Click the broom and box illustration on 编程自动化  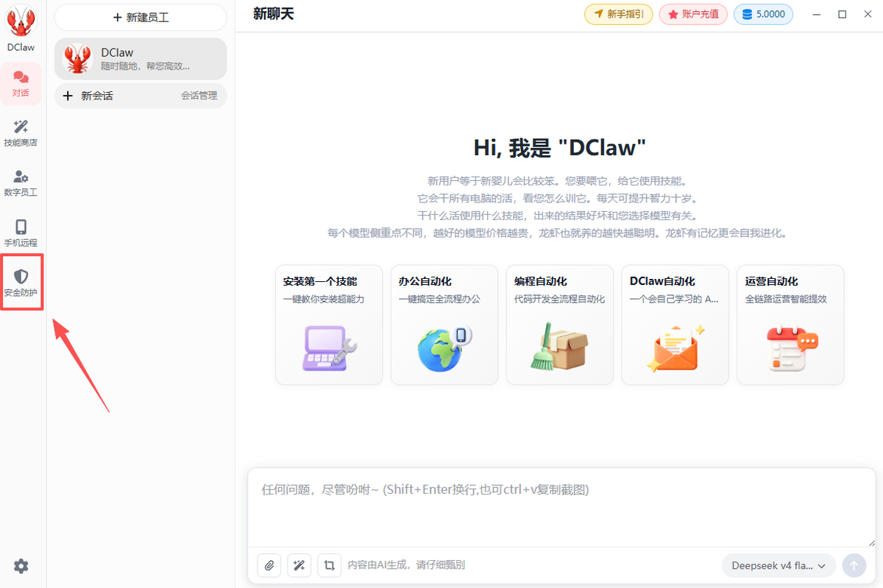(x=559, y=346)
